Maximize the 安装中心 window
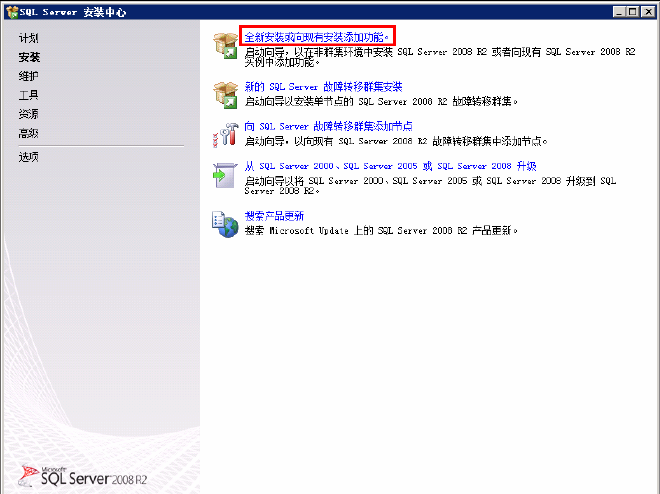This screenshot has width=660, height=494. (x=632, y=12)
